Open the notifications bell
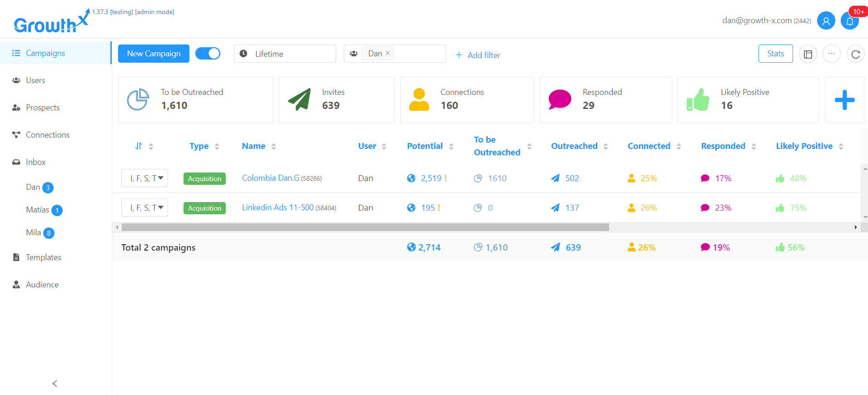The width and height of the screenshot is (868, 395). coord(849,20)
